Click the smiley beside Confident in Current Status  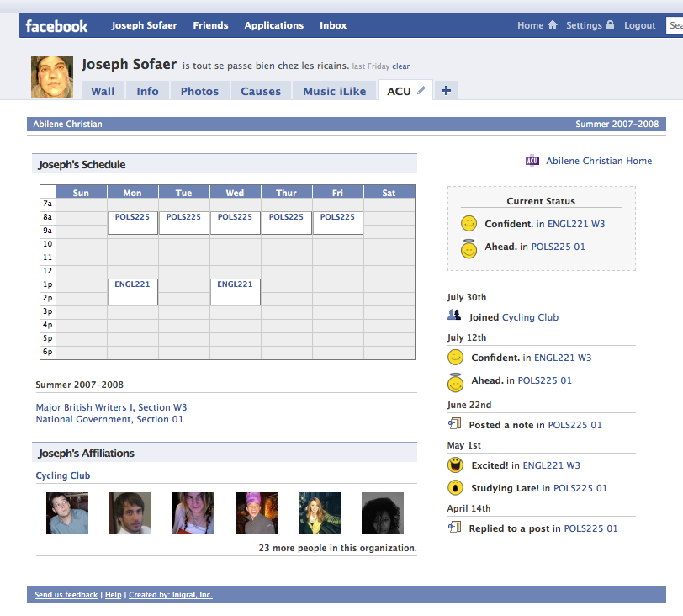(x=469, y=224)
